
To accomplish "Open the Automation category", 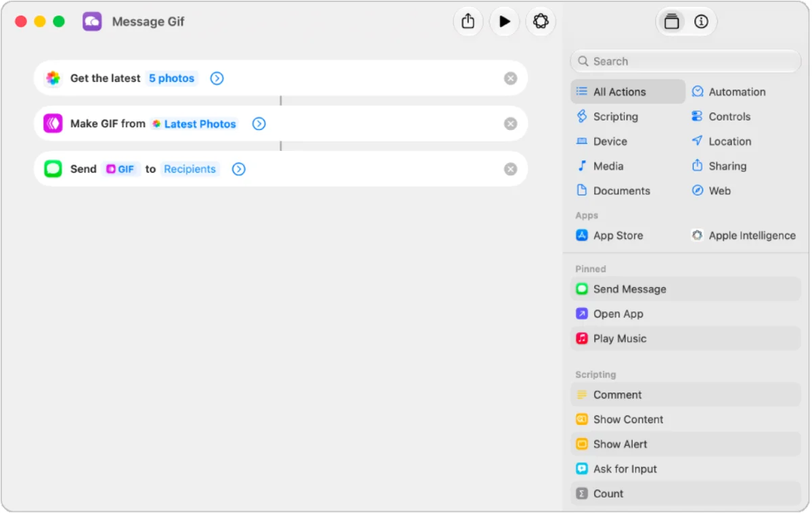I will click(728, 92).
